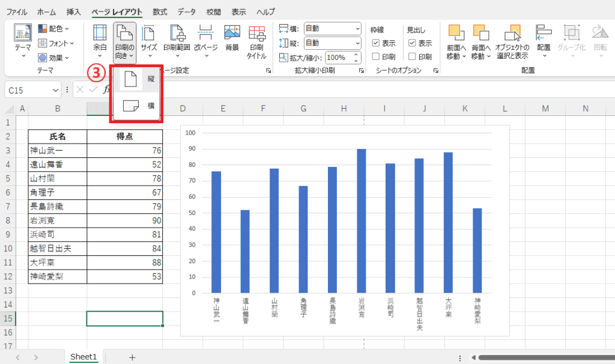615x364 pixels.
Task: Click the scroll left arrow
Action: (473, 357)
